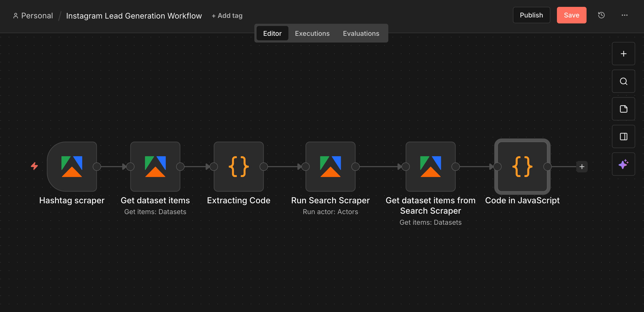Open the three-dot overflow menu
This screenshot has height=312, width=644.
click(x=625, y=15)
